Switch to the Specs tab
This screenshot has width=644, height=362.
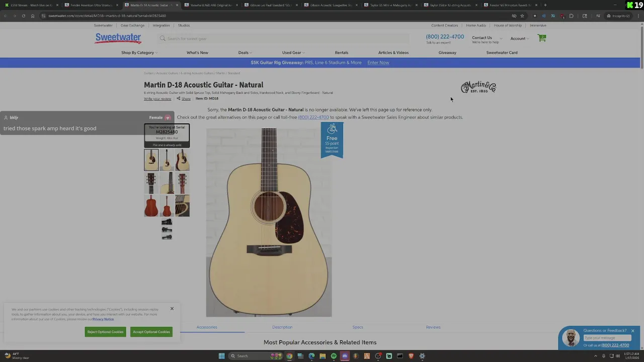(x=358, y=327)
